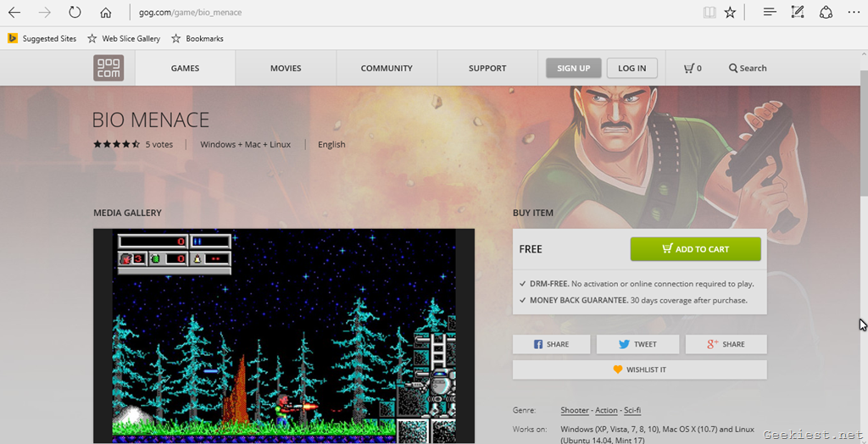Click the GOG.com logo
Screen dimensions: 868x444
pos(108,68)
